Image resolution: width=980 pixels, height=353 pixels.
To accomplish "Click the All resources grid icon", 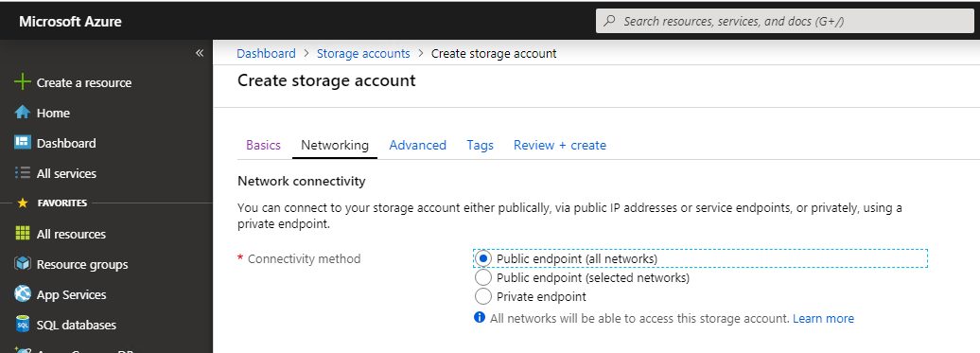I will tap(22, 234).
